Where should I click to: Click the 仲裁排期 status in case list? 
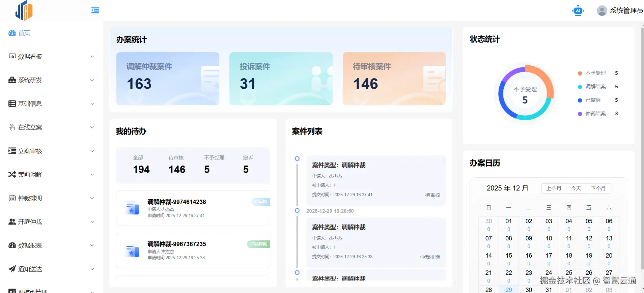click(x=430, y=257)
